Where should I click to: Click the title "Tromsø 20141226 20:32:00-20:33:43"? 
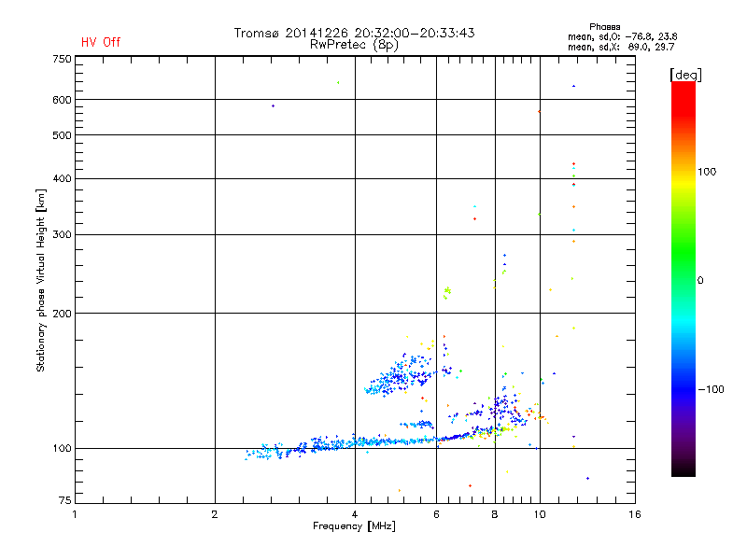(354, 33)
